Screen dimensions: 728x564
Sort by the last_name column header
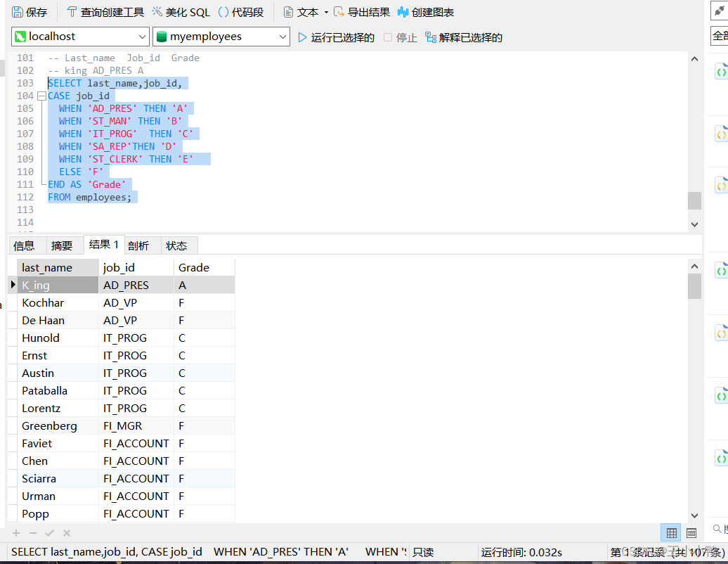click(x=58, y=268)
